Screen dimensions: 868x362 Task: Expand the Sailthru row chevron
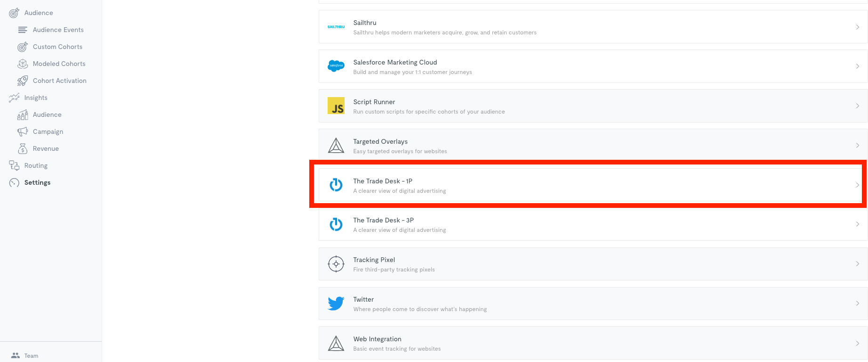point(858,27)
